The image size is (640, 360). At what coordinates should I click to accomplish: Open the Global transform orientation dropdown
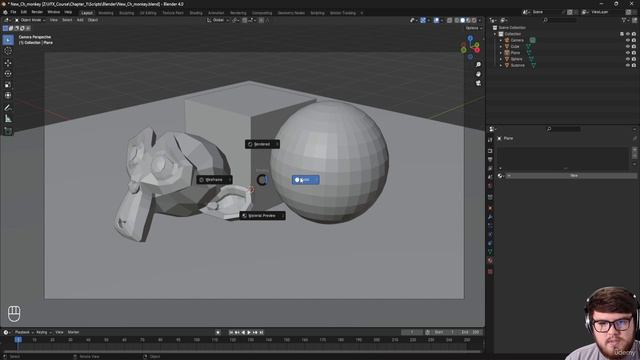[218, 20]
